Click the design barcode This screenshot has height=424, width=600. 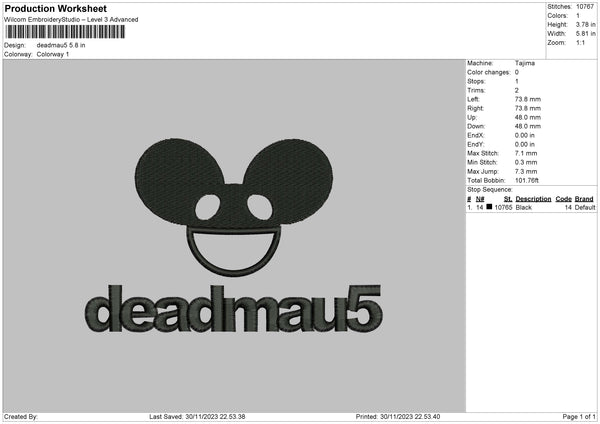pyautogui.click(x=65, y=32)
